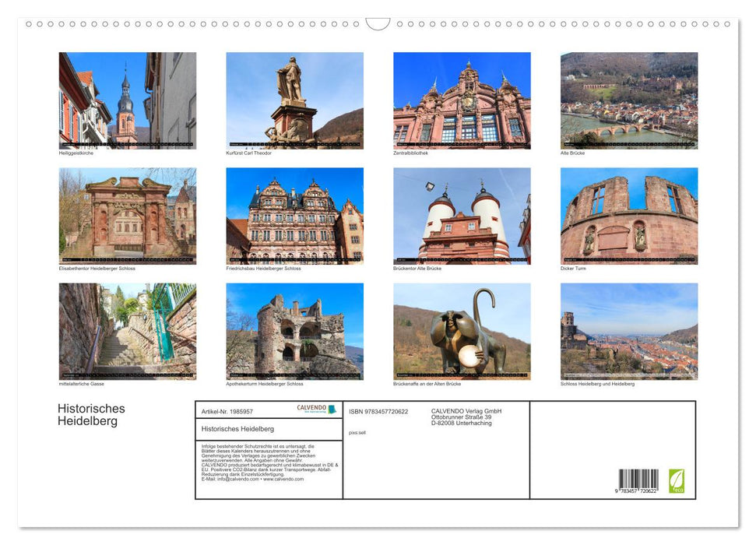The height and width of the screenshot is (545, 756).
Task: Select the Heiliggeistkirche photo thumbnail
Action: coord(128,101)
